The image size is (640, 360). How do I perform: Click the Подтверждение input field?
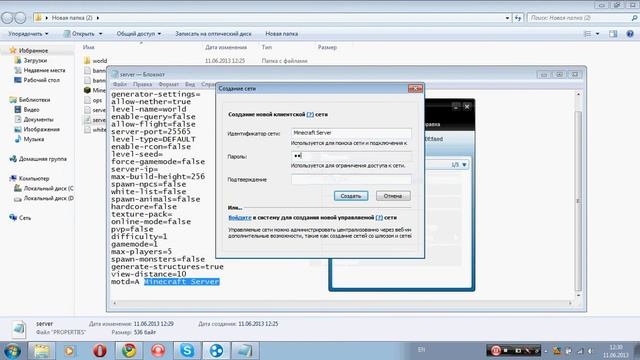[351, 179]
